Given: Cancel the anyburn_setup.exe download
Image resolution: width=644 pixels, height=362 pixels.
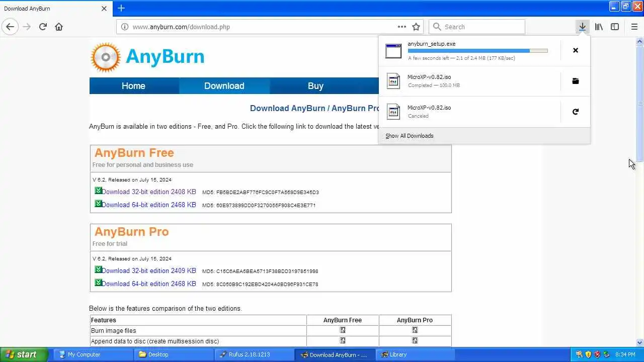Looking at the screenshot, I should pos(576,50).
